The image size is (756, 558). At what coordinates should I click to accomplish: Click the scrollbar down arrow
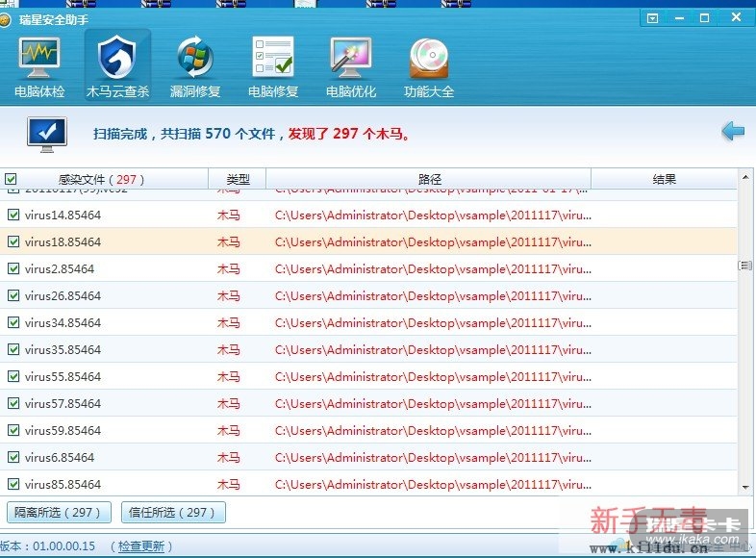[745, 488]
